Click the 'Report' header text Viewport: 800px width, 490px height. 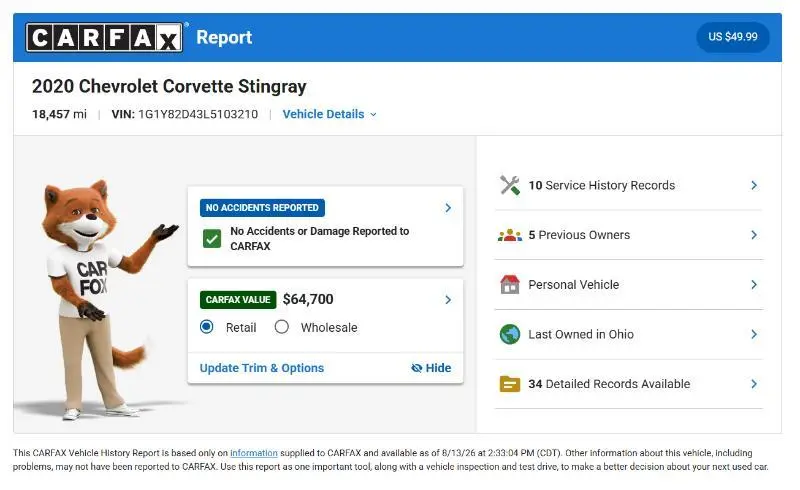(224, 37)
